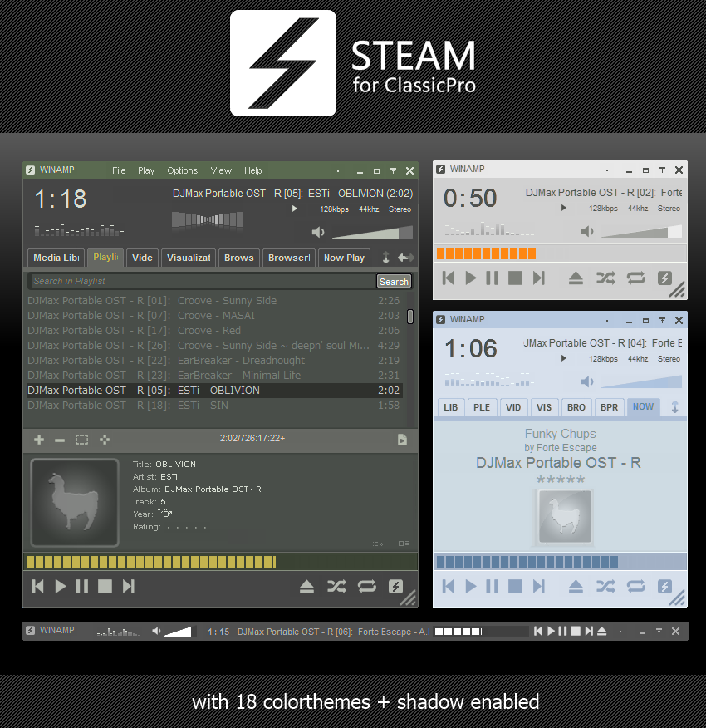Click Stop in the gray Winamp window
This screenshot has width=706, height=728.
[x=515, y=278]
